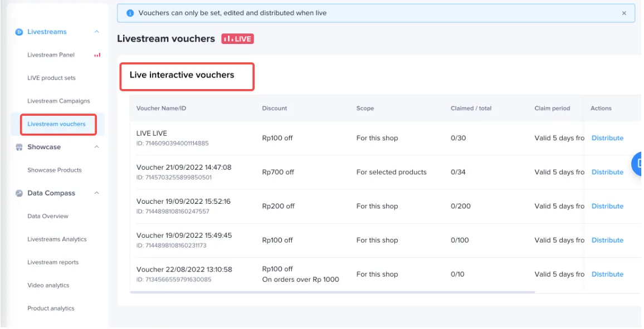The image size is (644, 329).
Task: Click the Data Compass icon
Action: [x=19, y=193]
